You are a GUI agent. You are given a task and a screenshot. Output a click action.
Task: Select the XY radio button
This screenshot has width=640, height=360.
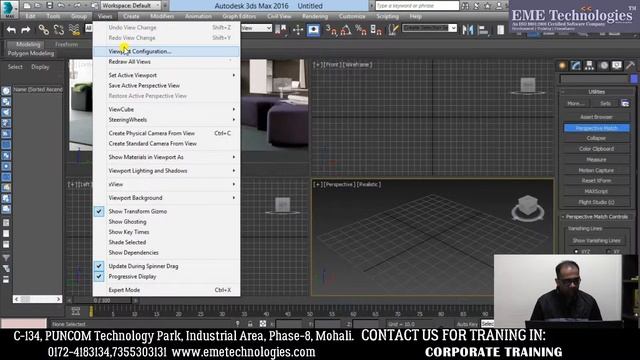[608, 252]
